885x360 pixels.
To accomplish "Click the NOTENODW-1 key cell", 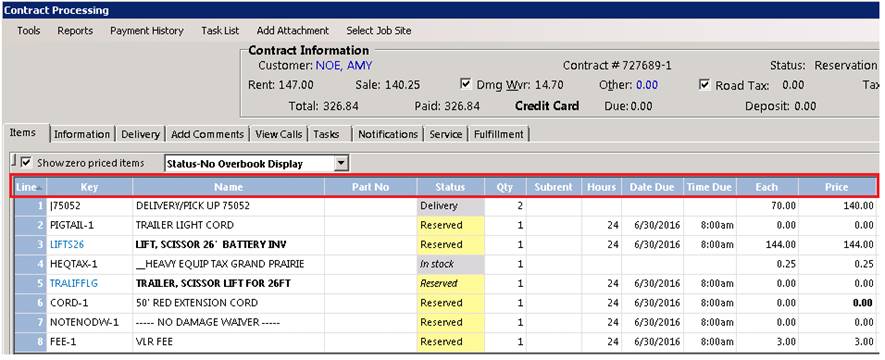I will pos(89,322).
